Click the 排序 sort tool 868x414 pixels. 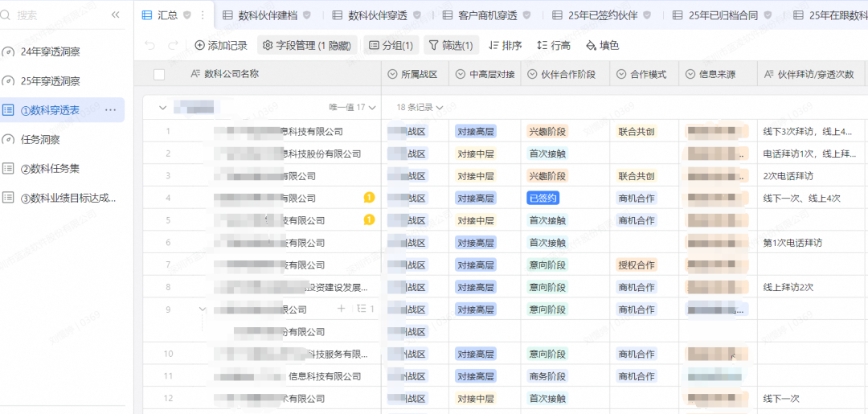(x=505, y=46)
